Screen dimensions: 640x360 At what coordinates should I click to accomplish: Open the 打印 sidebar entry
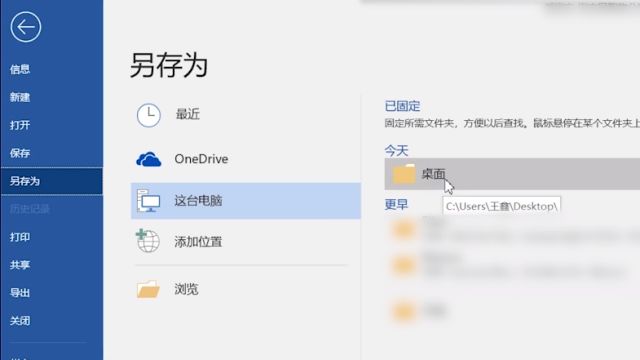click(x=20, y=237)
